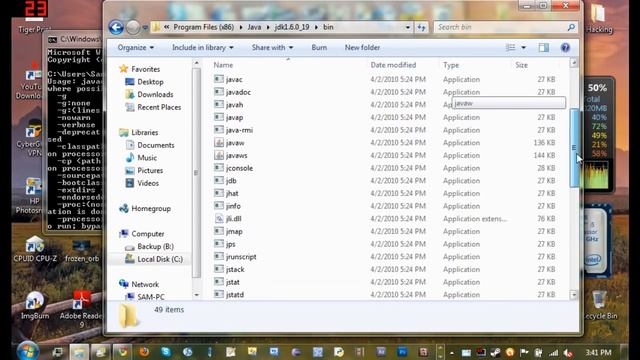Click the jli.dll file icon
640x360 pixels.
[x=219, y=218]
